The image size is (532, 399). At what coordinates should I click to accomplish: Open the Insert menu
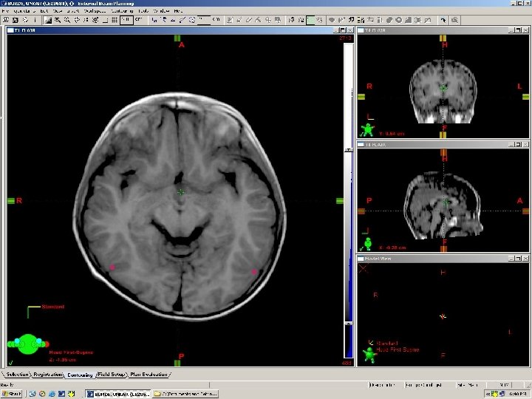tap(73, 11)
